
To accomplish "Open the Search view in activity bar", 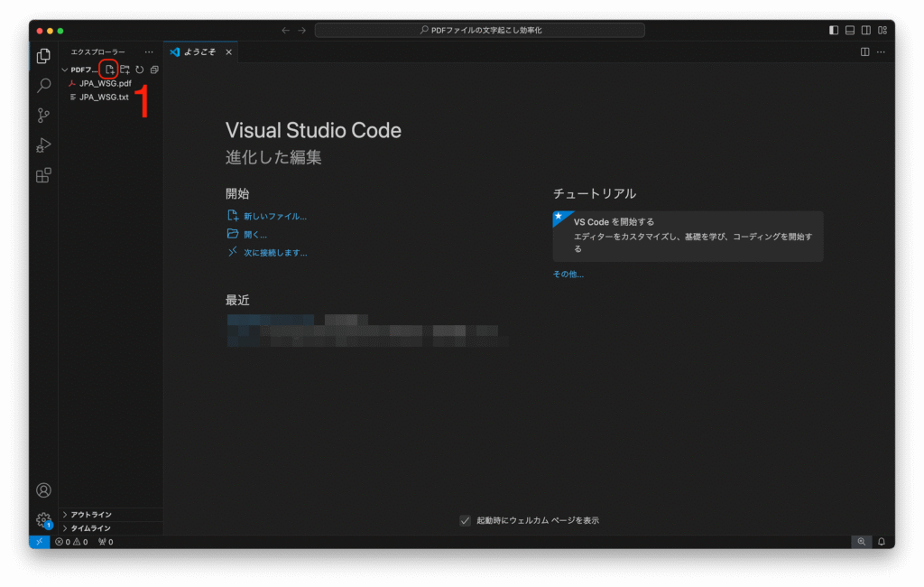I will coord(43,86).
